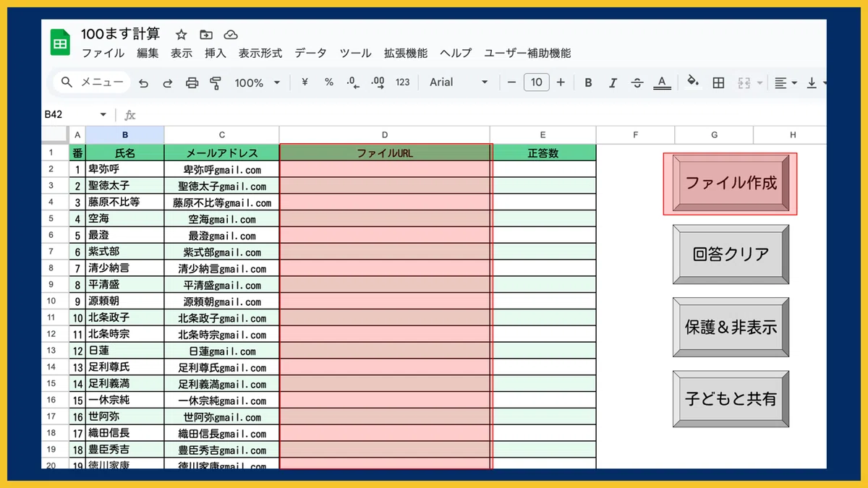Click the 回答クリア button
868x488 pixels.
point(731,254)
